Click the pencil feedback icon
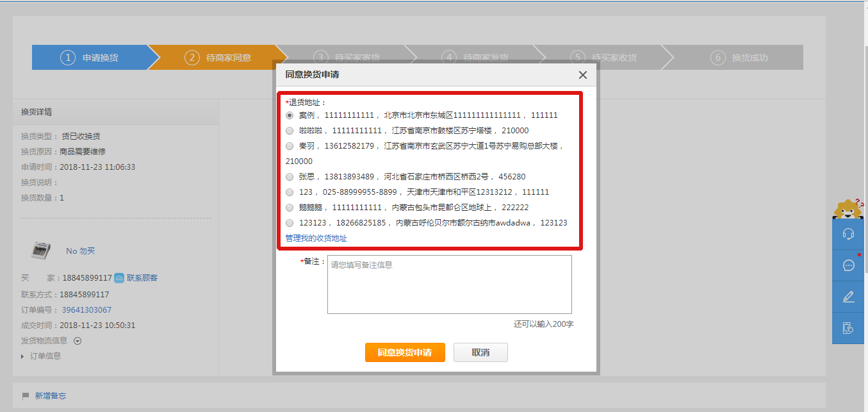 point(848,297)
